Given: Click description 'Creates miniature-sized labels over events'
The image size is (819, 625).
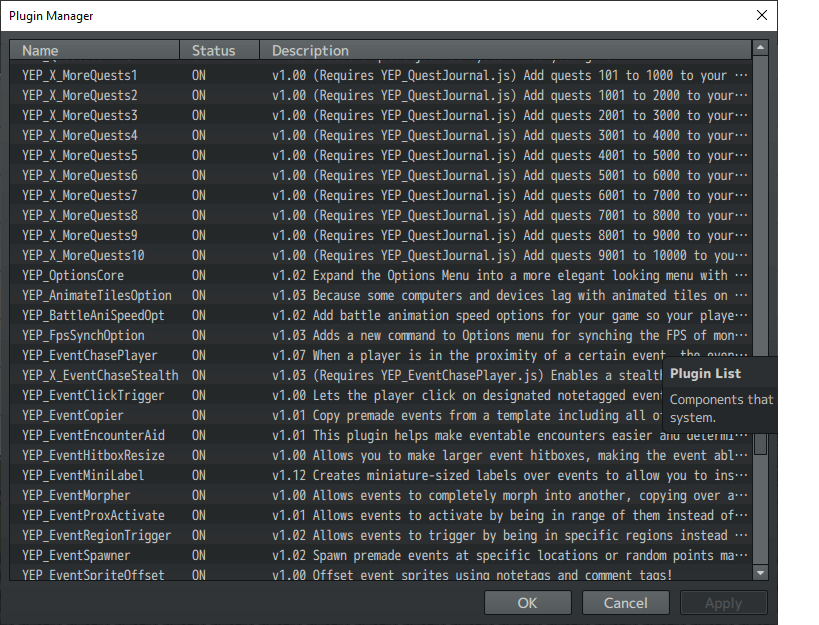Looking at the screenshot, I should pos(455,475).
